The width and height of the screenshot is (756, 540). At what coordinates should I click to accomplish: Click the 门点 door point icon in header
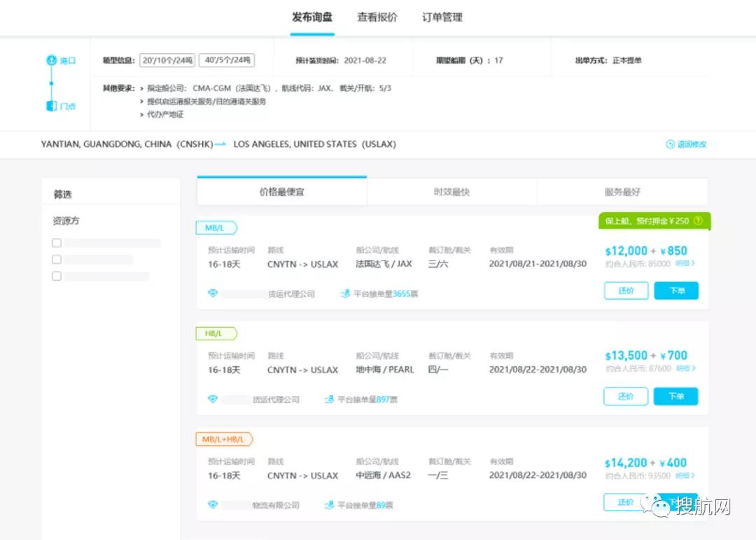pyautogui.click(x=51, y=106)
